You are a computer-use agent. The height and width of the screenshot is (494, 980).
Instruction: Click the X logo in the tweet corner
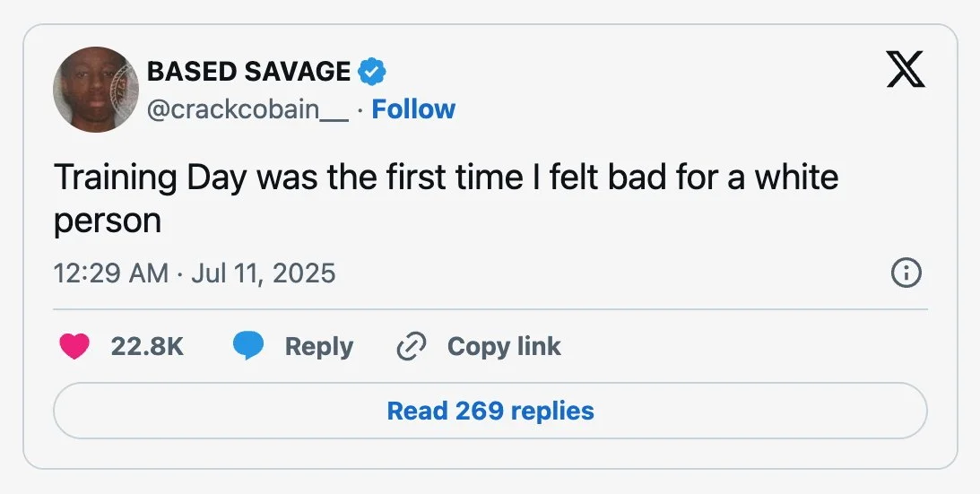click(906, 70)
